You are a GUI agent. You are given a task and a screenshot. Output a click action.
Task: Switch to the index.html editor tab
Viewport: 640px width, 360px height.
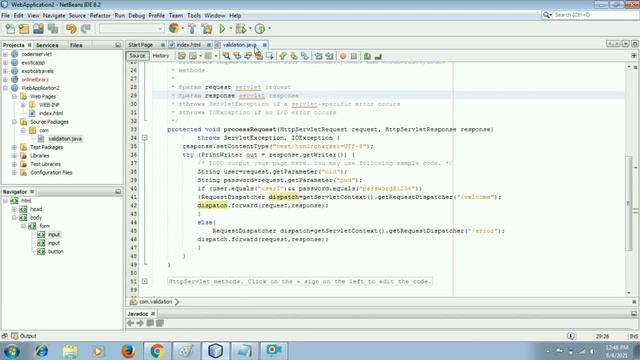189,44
